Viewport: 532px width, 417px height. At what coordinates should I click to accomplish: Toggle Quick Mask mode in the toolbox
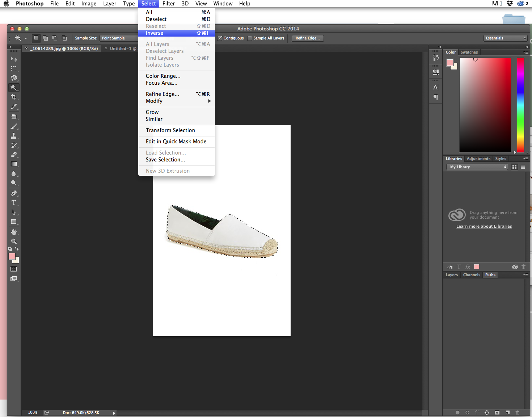14,269
